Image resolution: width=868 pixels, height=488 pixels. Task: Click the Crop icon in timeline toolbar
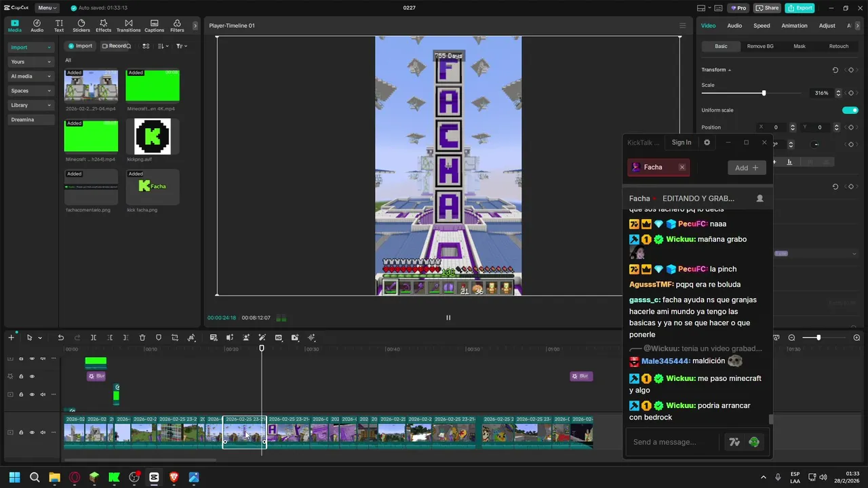[175, 338]
